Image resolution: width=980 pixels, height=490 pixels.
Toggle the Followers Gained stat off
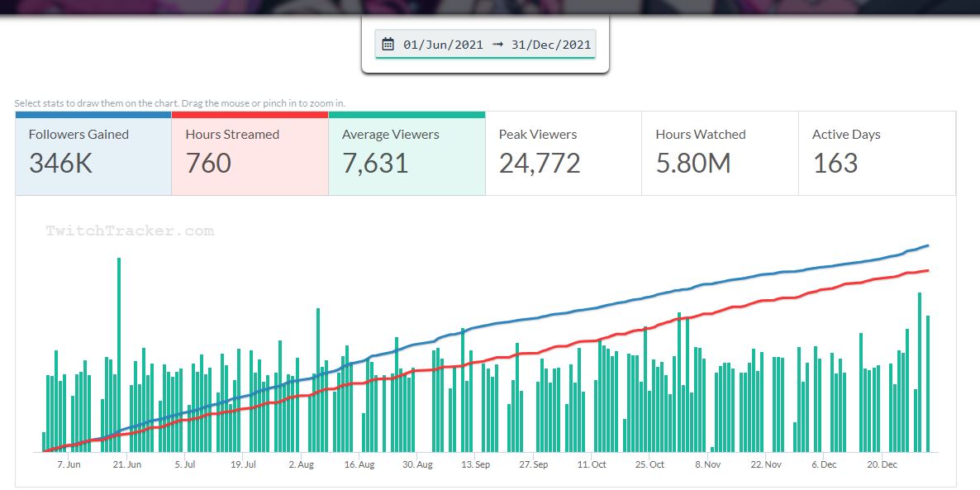click(93, 153)
